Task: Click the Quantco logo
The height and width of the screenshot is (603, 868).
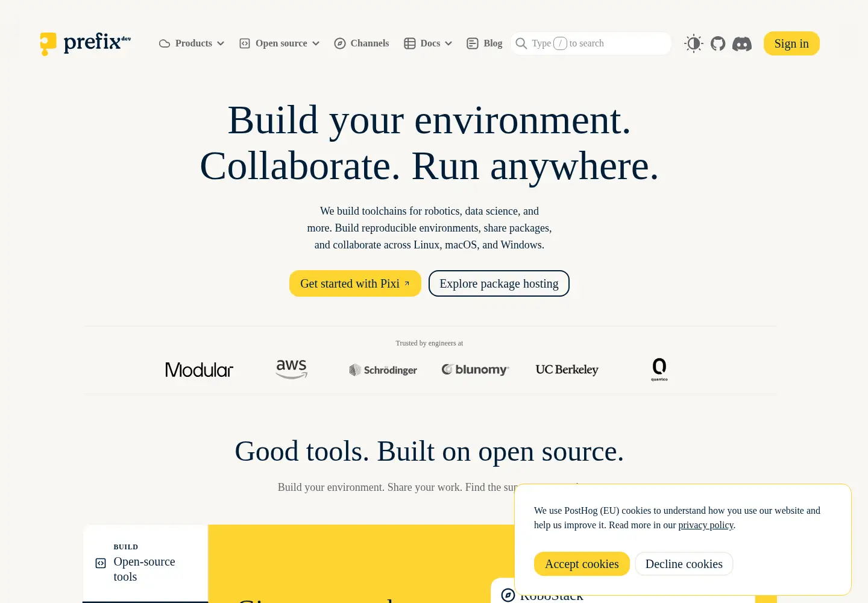Action: click(x=659, y=370)
